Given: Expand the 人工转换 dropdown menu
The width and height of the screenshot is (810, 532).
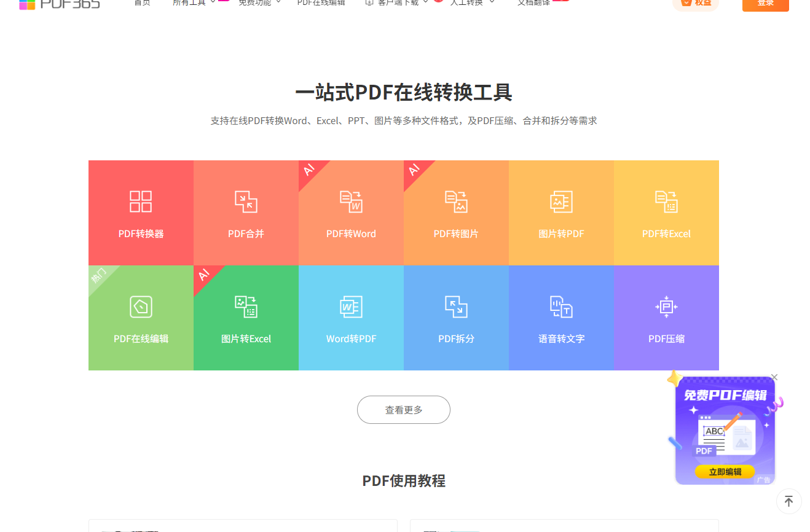Looking at the screenshot, I should [471, 3].
